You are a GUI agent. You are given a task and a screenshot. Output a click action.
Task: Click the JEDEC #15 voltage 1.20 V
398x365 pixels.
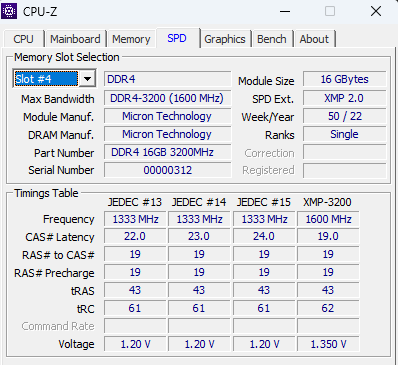pyautogui.click(x=264, y=344)
